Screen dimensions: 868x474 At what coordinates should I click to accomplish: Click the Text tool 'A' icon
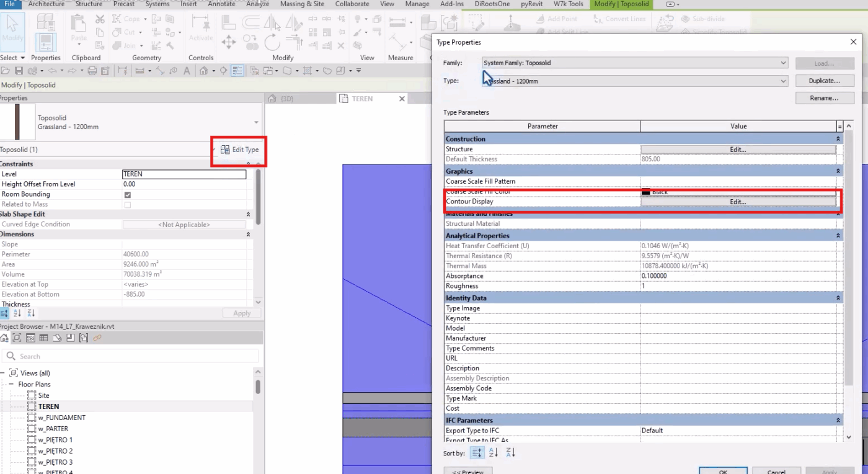(187, 71)
